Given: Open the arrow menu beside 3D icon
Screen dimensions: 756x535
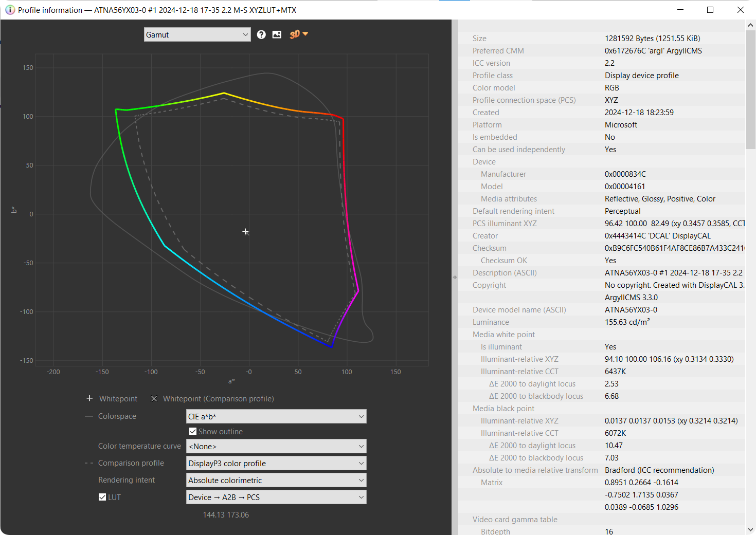Looking at the screenshot, I should point(305,34).
